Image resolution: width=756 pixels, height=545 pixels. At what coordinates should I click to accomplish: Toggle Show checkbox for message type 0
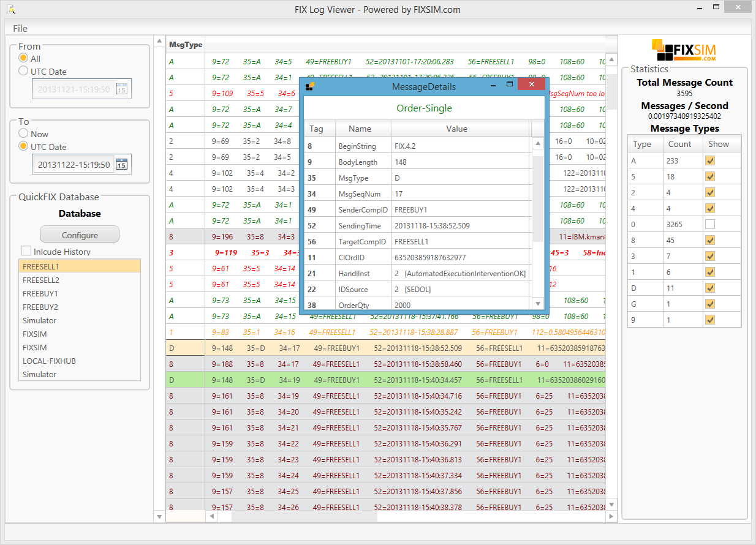coord(710,224)
